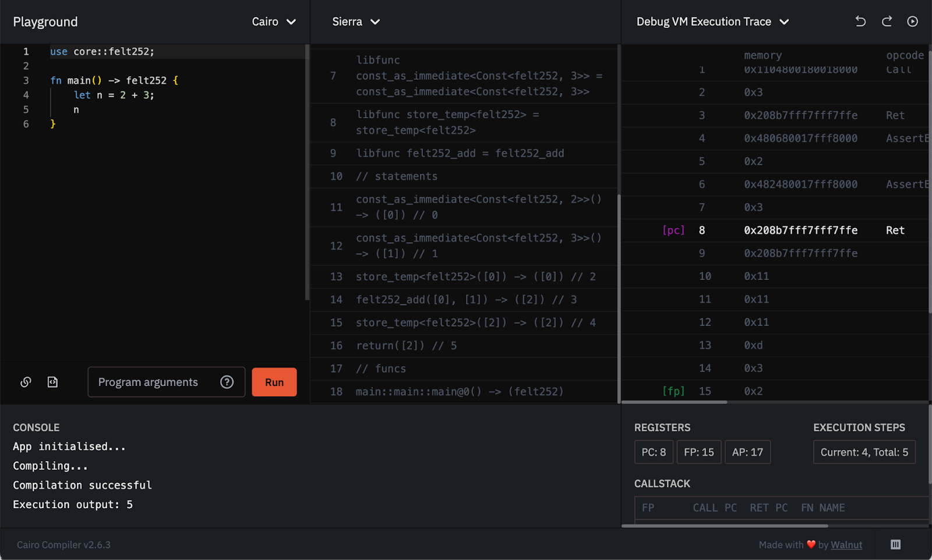Click the step back (undo arrow) icon

(x=860, y=22)
